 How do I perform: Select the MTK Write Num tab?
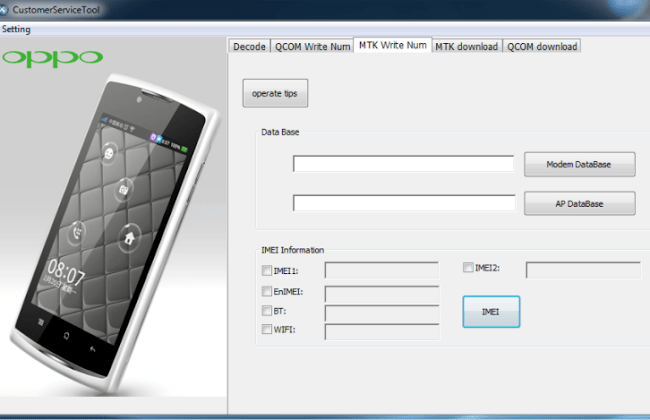click(x=393, y=45)
